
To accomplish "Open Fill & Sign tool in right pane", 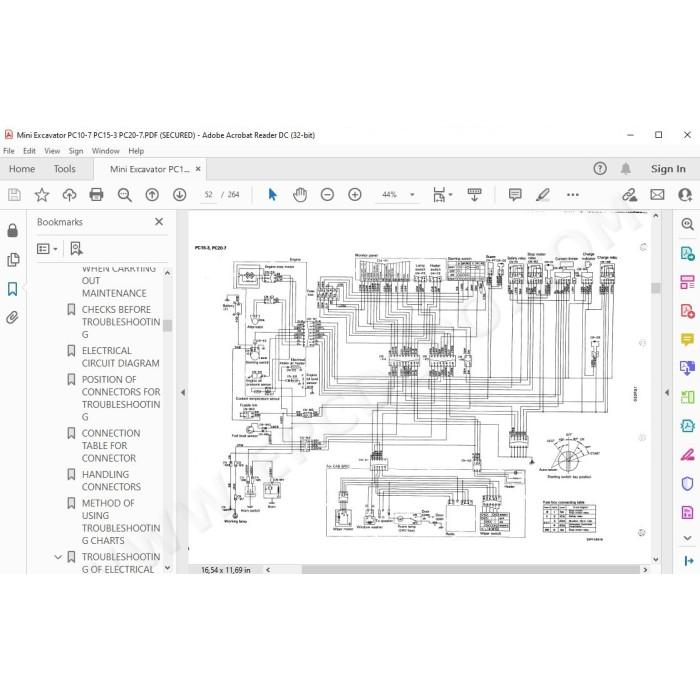I will [687, 454].
